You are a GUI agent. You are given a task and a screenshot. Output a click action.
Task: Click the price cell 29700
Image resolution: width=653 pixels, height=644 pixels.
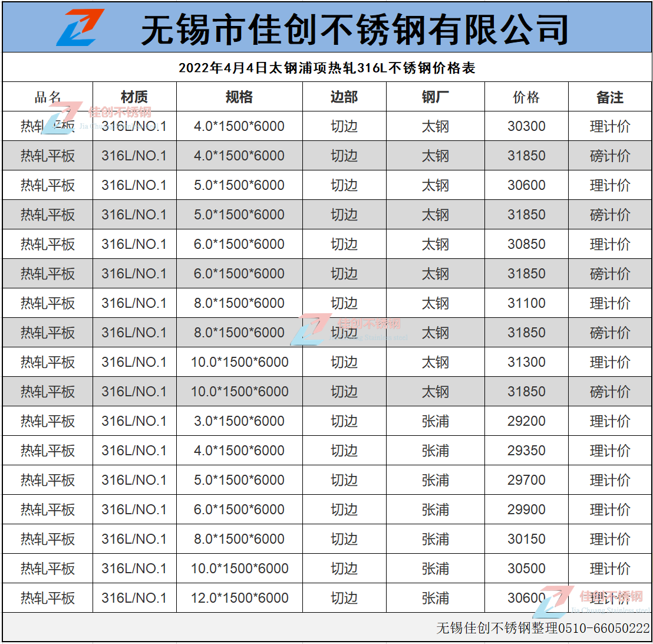tap(526, 480)
